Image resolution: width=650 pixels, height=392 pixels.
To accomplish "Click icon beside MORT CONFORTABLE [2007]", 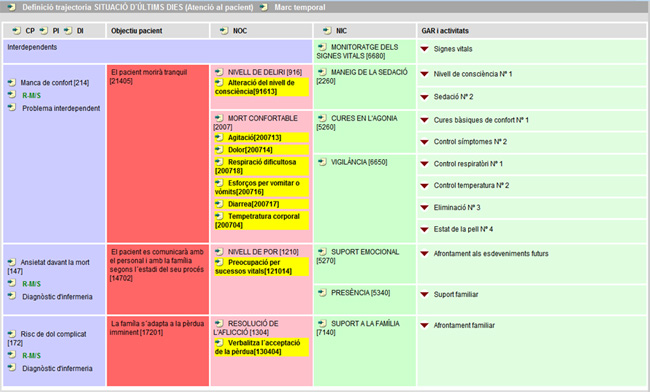I will click(x=219, y=118).
